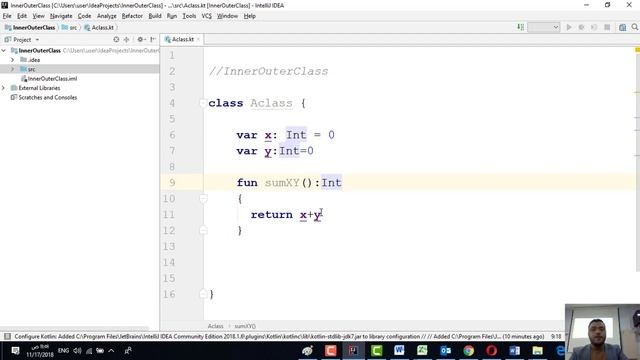This screenshot has height=360, width=640.
Task: Open Camtasia red C taskbar icon
Action: click(x=331, y=351)
